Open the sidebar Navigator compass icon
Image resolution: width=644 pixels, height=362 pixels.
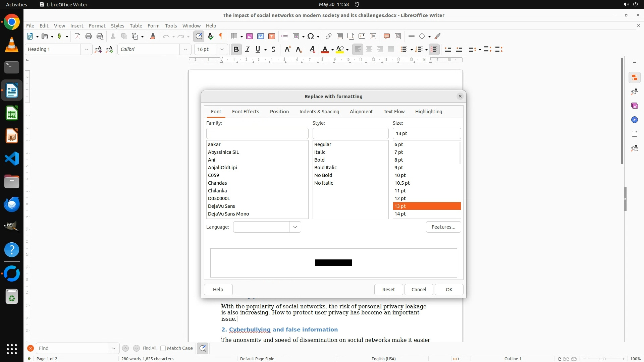click(x=634, y=120)
